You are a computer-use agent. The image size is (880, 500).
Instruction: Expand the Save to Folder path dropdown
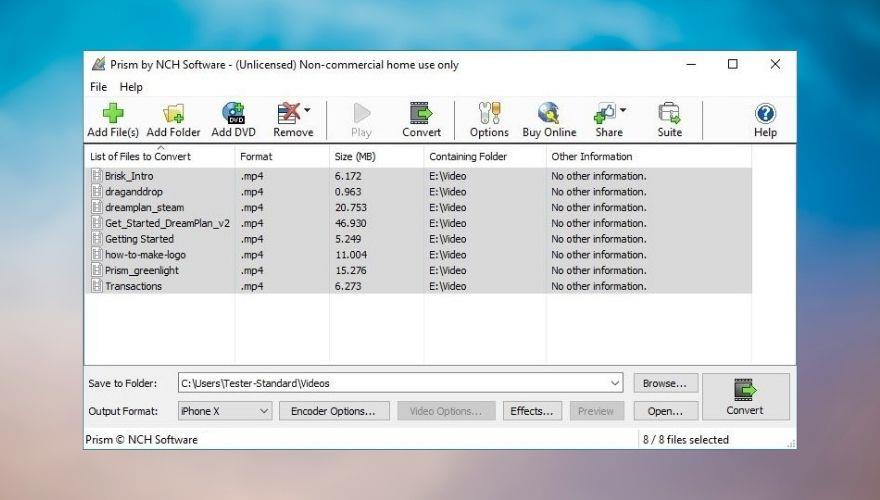pos(614,383)
